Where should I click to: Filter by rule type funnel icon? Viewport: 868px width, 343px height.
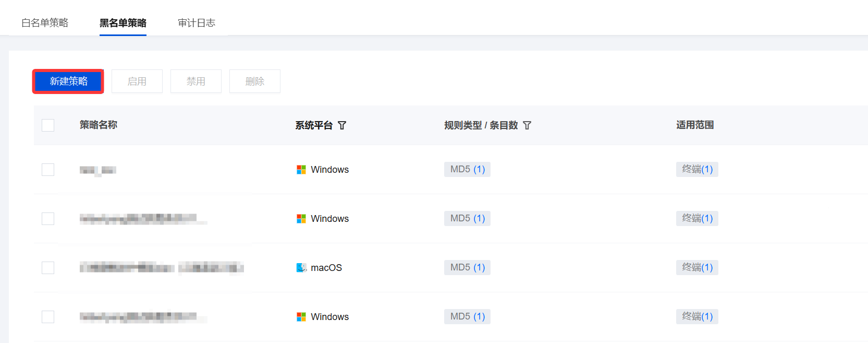point(527,125)
